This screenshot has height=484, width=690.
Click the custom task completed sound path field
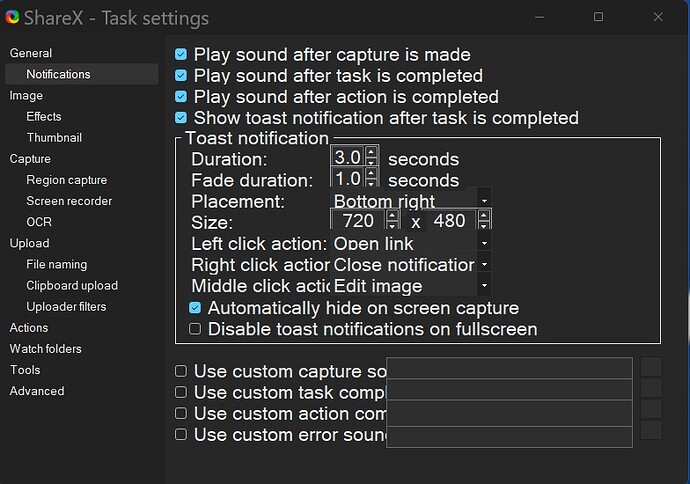[x=510, y=389]
